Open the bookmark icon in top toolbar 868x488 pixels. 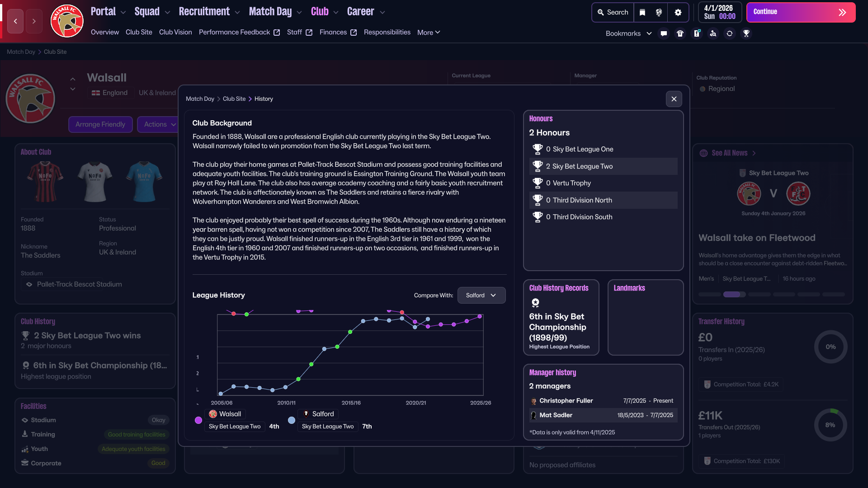point(642,13)
